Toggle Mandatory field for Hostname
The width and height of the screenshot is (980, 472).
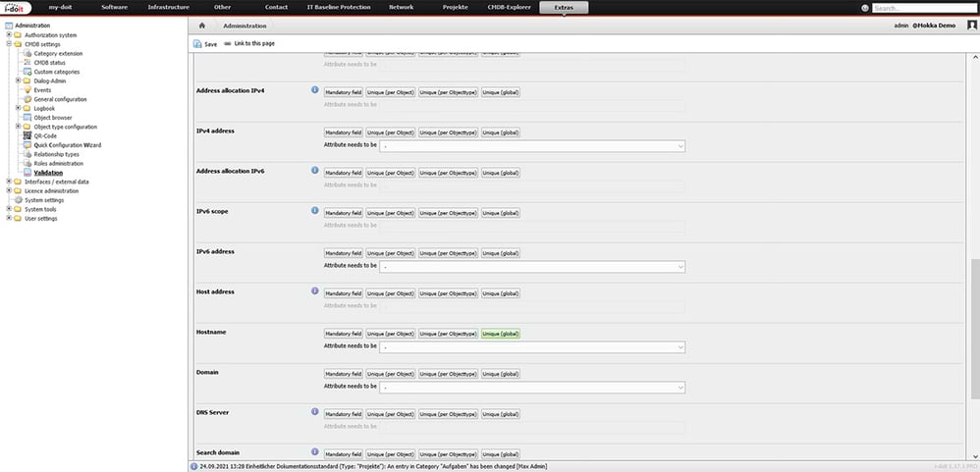coord(343,334)
